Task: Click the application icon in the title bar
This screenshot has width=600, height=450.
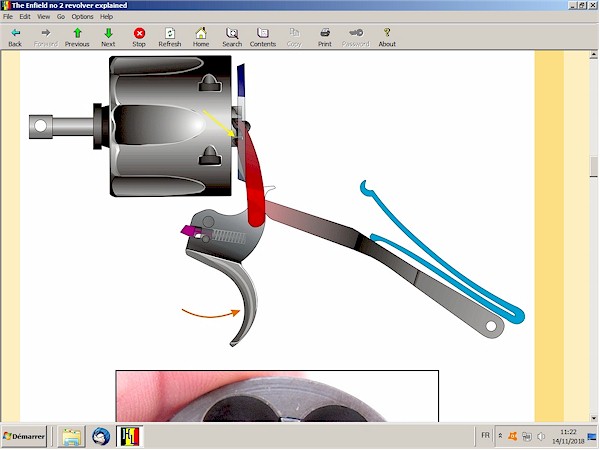Action: click(x=5, y=5)
